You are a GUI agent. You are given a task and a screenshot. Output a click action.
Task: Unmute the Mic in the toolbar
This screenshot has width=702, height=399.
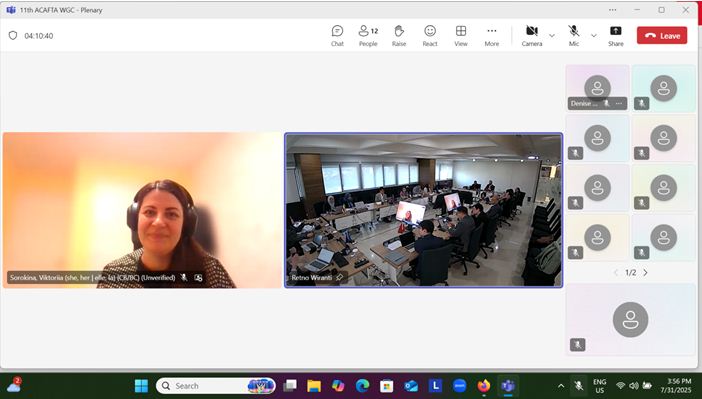click(x=574, y=36)
